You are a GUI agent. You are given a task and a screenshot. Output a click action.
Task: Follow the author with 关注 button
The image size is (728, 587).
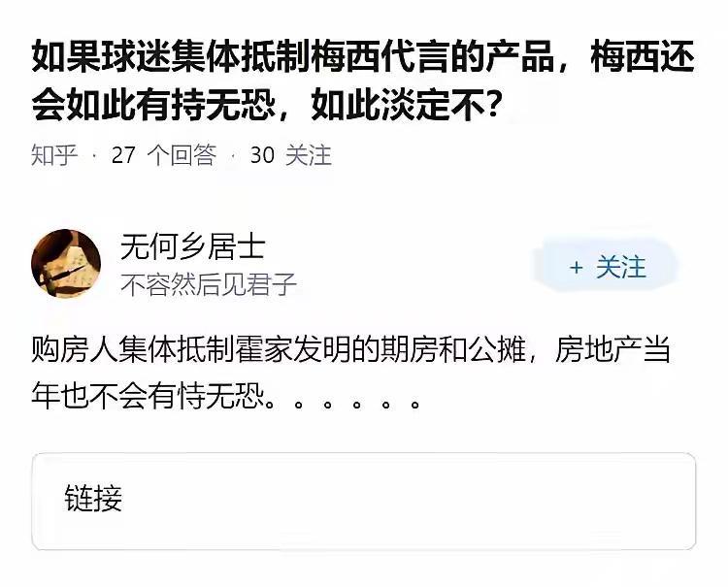[x=607, y=267]
